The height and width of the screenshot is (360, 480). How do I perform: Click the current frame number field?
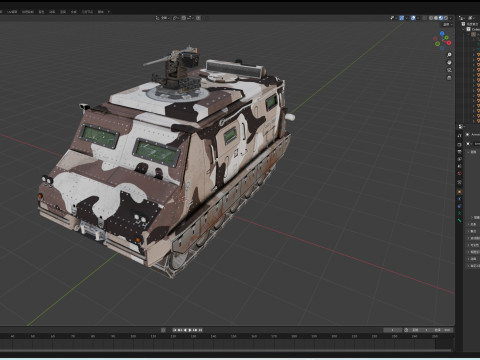tap(392, 330)
